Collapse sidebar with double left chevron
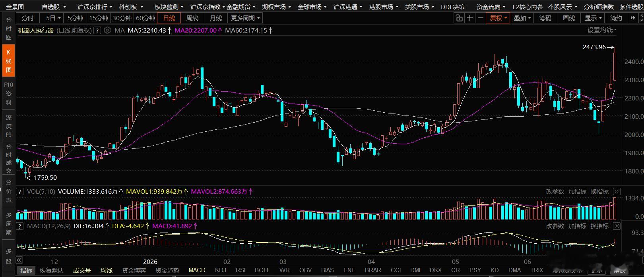The image size is (644, 277). [x=19, y=260]
